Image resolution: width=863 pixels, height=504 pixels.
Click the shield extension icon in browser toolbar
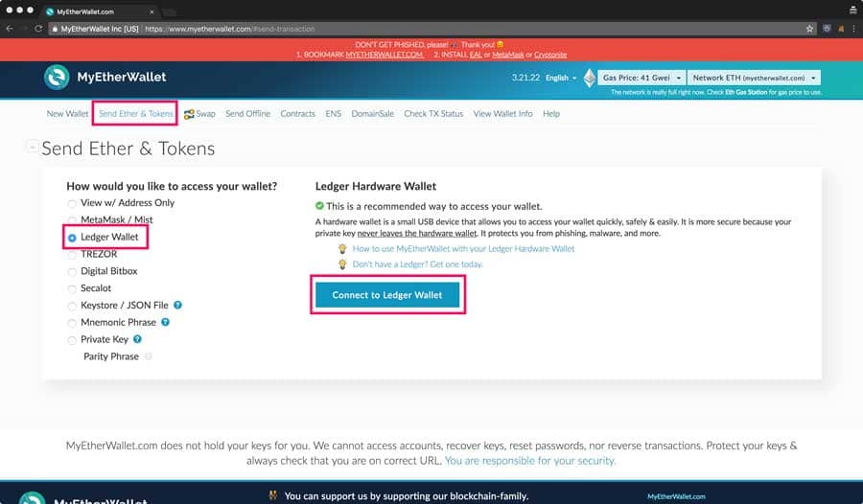[827, 29]
